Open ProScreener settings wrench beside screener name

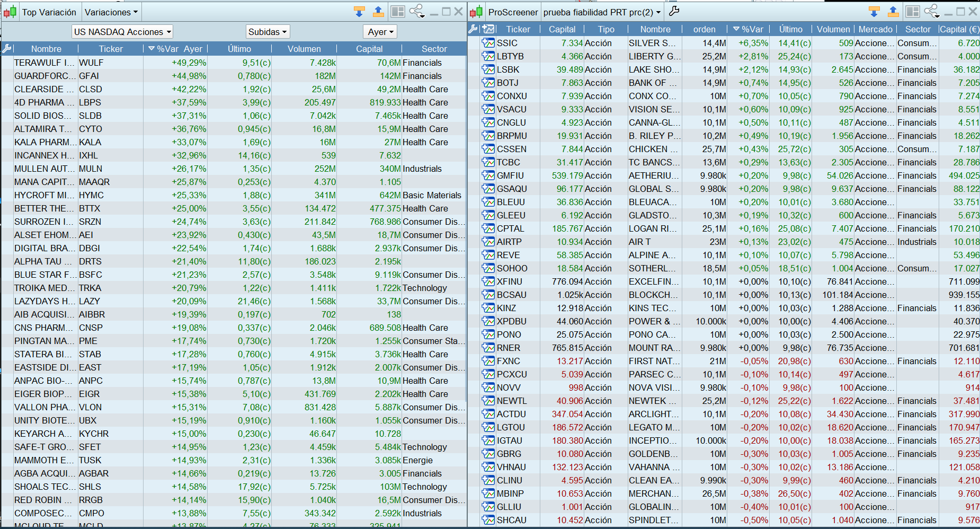674,11
